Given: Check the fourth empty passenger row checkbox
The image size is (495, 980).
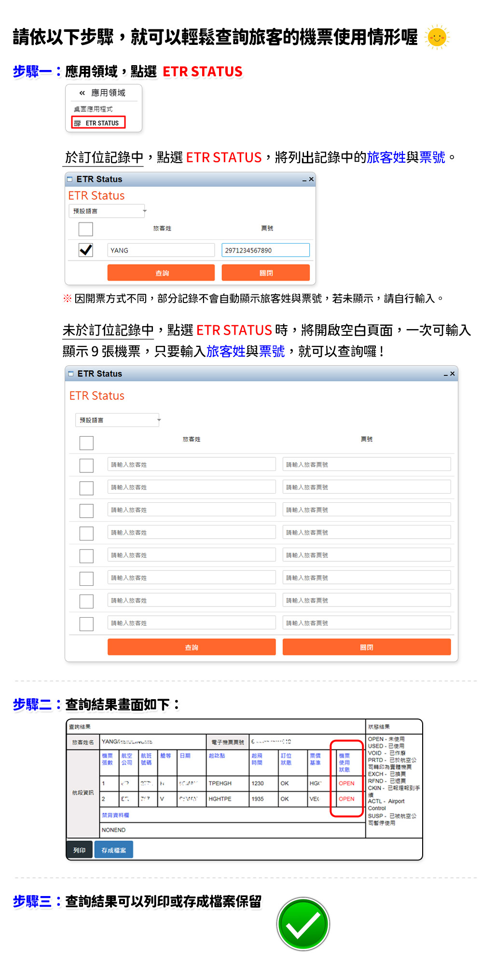Looking at the screenshot, I should [86, 533].
